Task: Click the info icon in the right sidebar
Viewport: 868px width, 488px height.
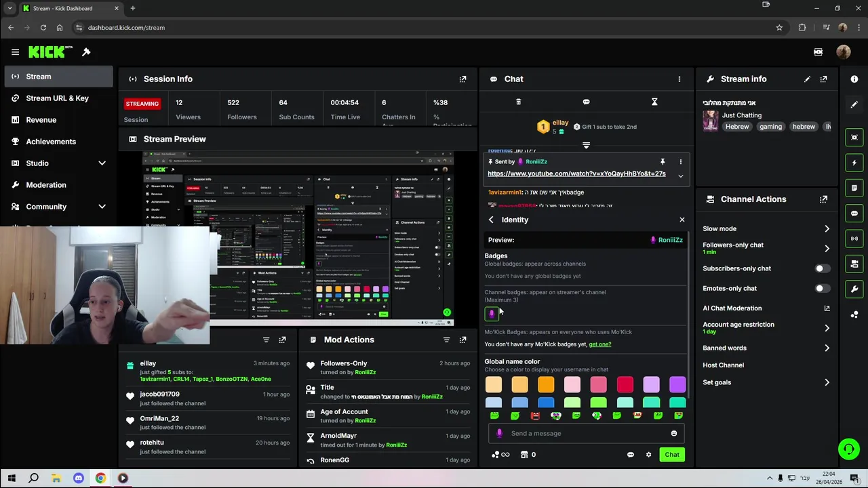Action: (x=854, y=79)
